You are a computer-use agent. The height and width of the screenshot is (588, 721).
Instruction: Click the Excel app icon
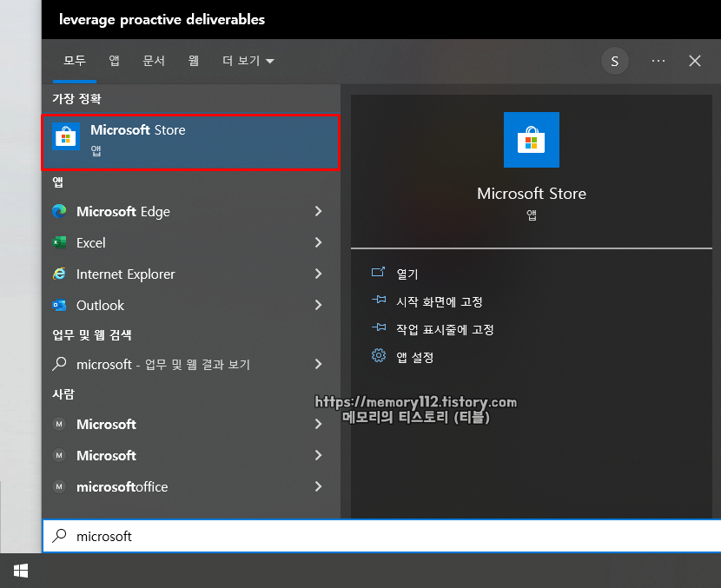coord(59,242)
